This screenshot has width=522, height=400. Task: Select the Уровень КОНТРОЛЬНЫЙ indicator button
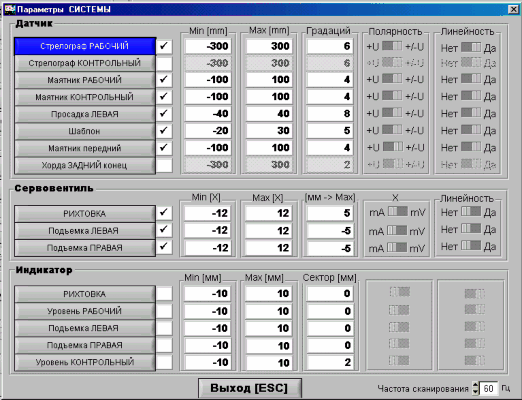(x=85, y=362)
